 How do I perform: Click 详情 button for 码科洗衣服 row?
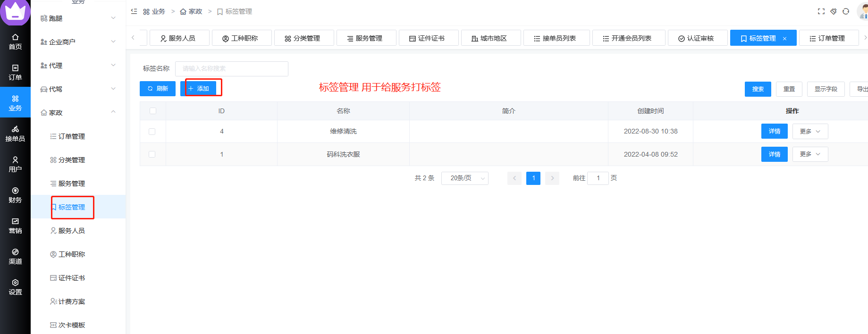tap(774, 154)
